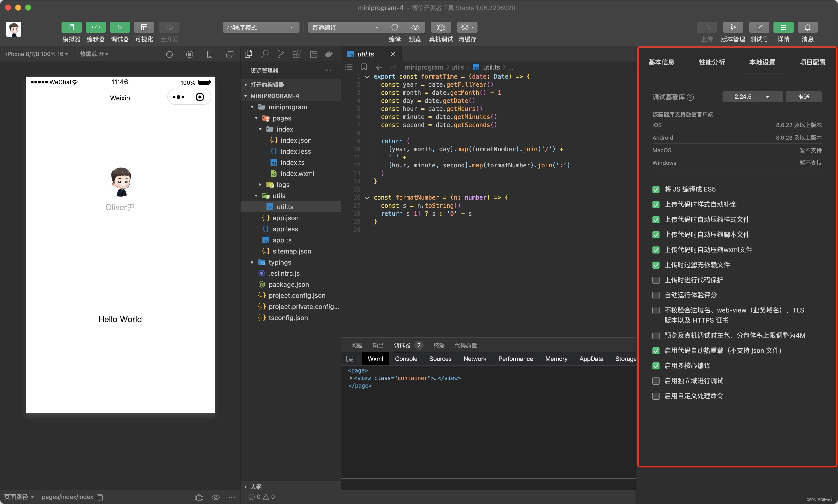Open the iPhone 6/7/8 device dropdown
This screenshot has height=504, width=838.
coord(37,54)
